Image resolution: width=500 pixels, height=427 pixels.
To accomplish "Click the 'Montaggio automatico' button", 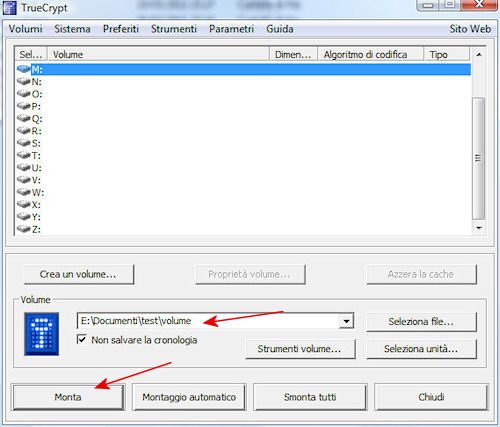I will point(189,397).
